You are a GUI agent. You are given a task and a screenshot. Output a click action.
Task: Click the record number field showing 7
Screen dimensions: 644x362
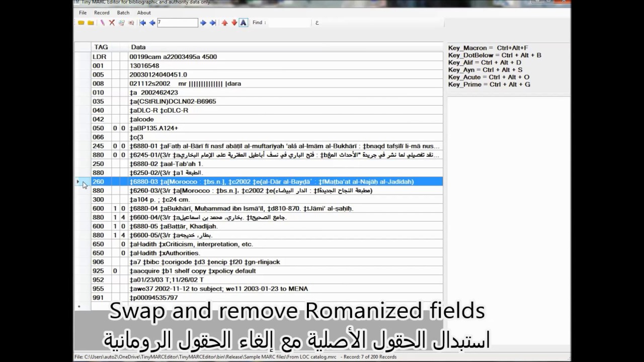click(178, 23)
